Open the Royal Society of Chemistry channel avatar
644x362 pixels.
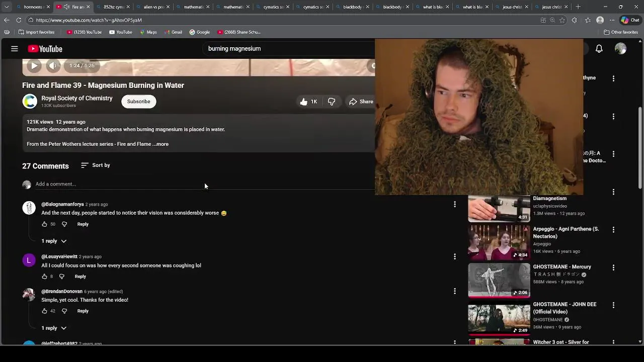[30, 101]
